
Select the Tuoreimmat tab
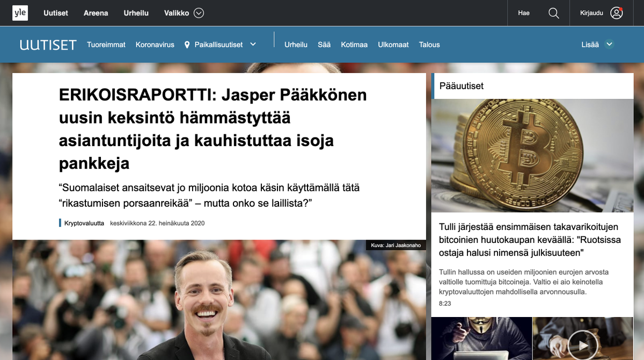(106, 45)
